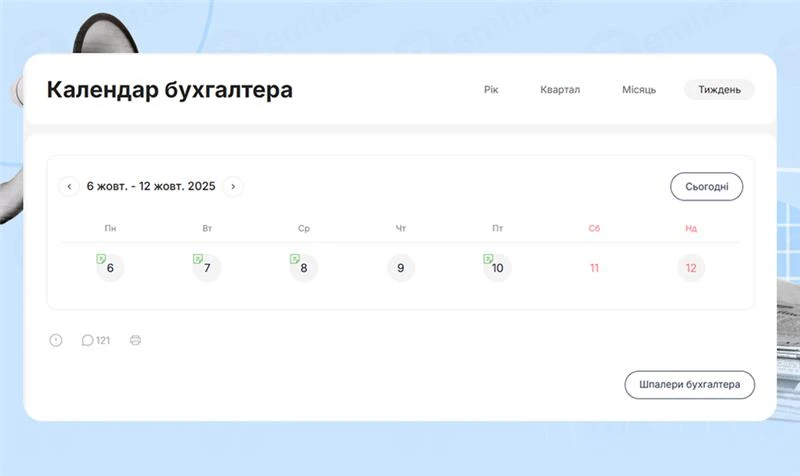Screen dimensions: 800x476
Task: Select Sunday the 12th in the calendar
Action: tap(691, 268)
